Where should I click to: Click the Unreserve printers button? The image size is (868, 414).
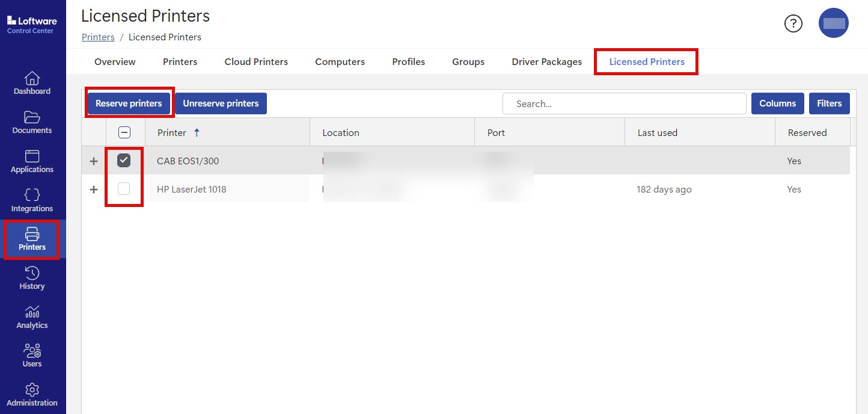click(221, 103)
